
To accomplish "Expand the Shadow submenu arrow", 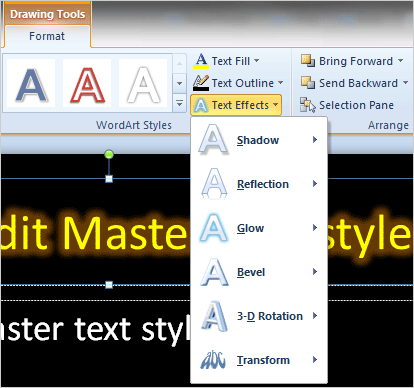I will [x=315, y=140].
